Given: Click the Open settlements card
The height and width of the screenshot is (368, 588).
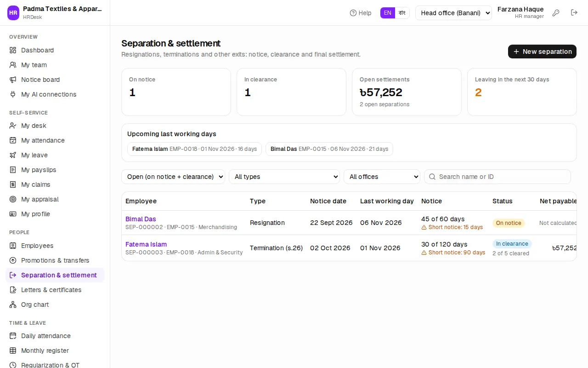Looking at the screenshot, I should (x=407, y=92).
